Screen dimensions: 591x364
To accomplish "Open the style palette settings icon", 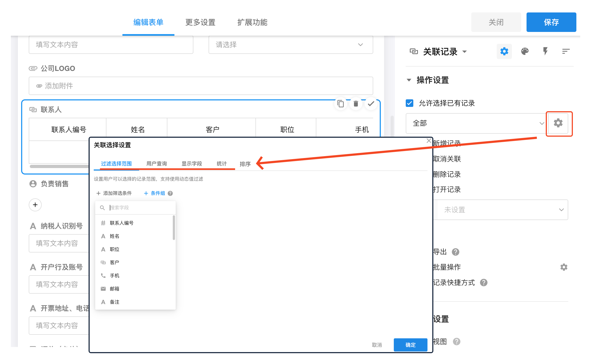I will [525, 51].
